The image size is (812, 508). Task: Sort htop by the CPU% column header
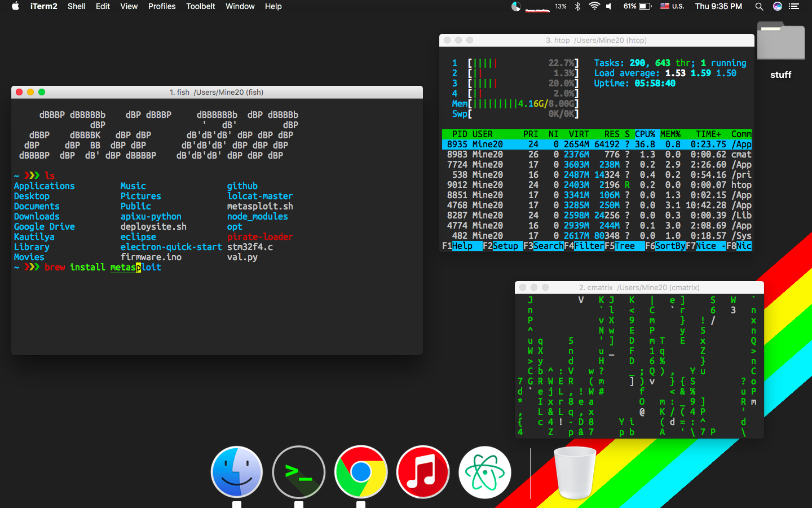click(645, 134)
